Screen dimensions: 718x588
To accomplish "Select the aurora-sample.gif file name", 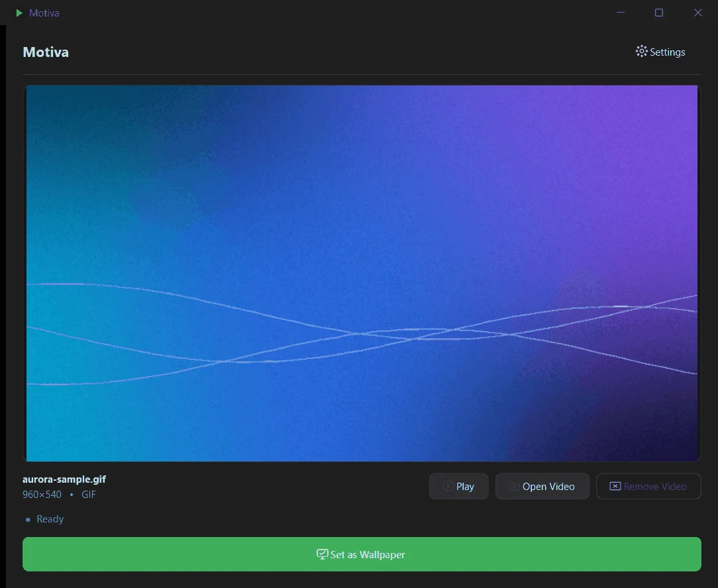I will [x=64, y=479].
